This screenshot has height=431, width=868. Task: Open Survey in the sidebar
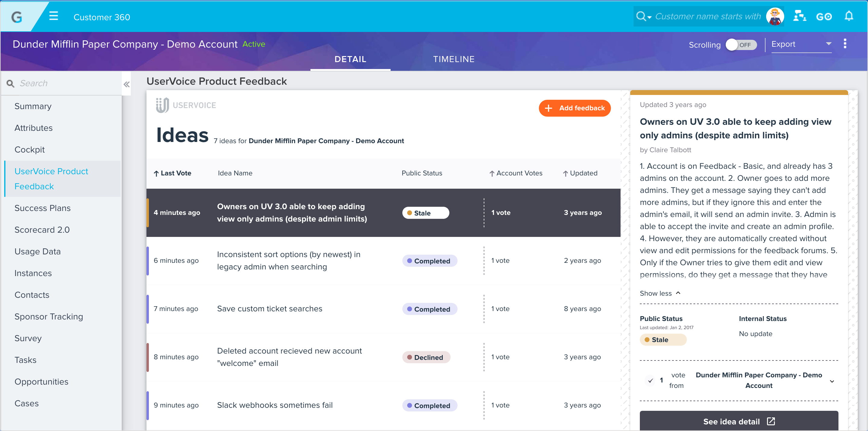click(x=28, y=338)
